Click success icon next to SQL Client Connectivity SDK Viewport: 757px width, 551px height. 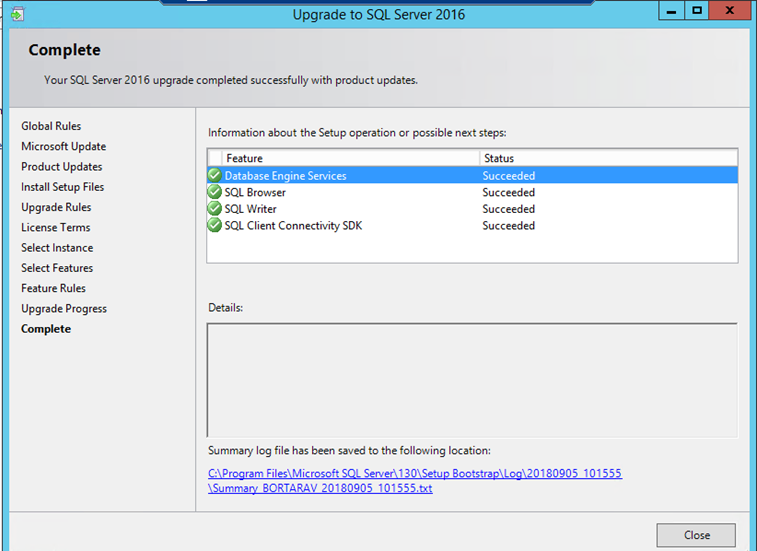coord(214,226)
